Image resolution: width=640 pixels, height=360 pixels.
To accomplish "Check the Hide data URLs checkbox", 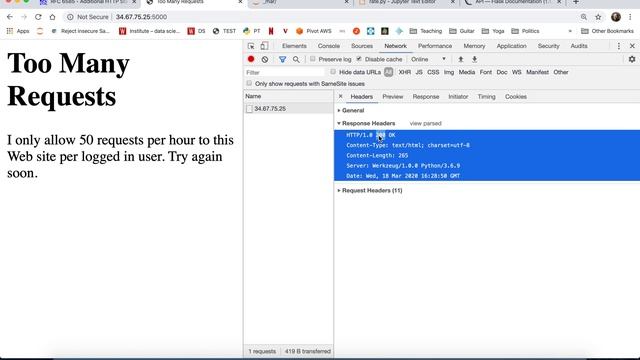I will (x=333, y=72).
